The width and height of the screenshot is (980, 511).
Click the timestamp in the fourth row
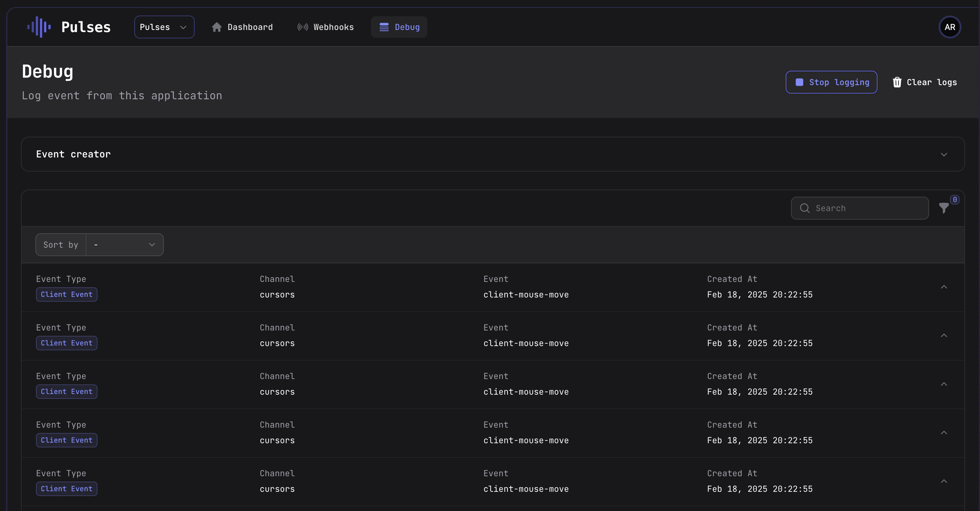coord(760,440)
